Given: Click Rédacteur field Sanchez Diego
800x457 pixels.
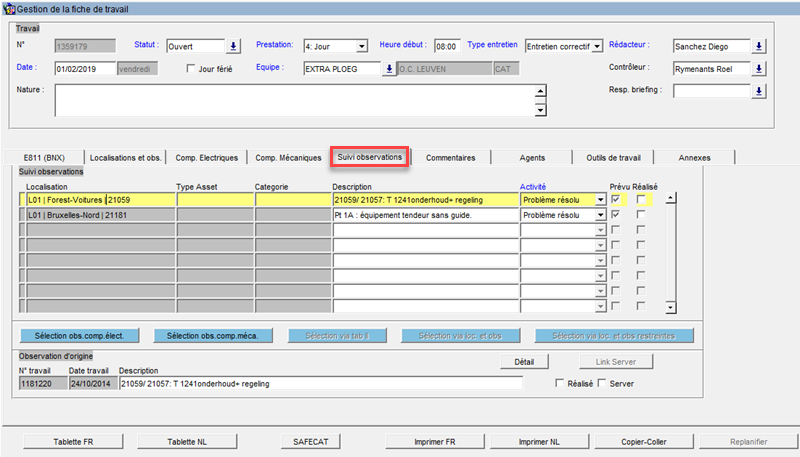Looking at the screenshot, I should point(712,46).
